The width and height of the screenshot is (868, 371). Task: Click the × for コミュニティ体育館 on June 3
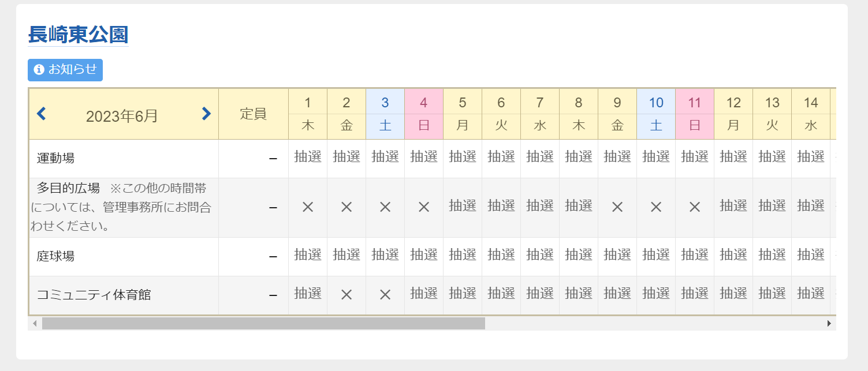pyautogui.click(x=385, y=294)
